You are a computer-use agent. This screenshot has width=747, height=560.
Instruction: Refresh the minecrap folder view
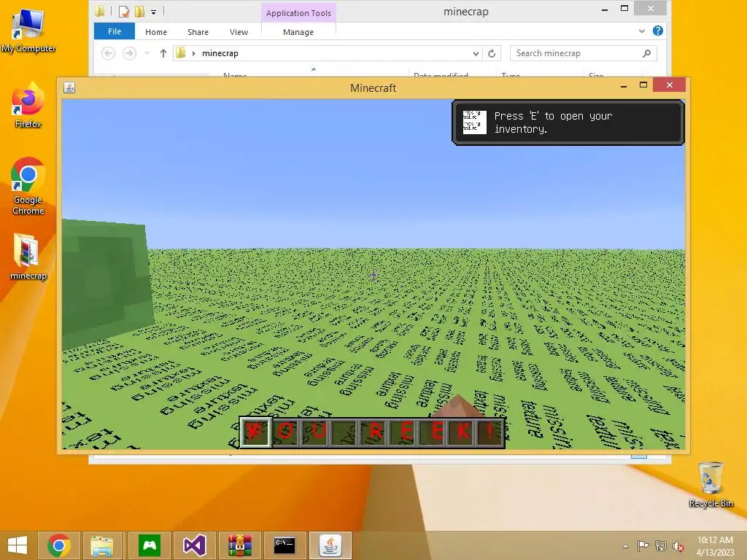492,53
